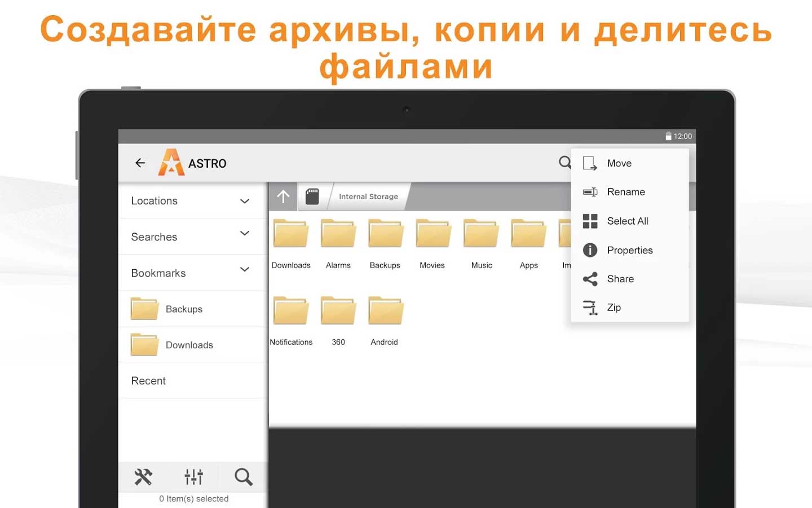Select the SD card storage icon

click(312, 196)
